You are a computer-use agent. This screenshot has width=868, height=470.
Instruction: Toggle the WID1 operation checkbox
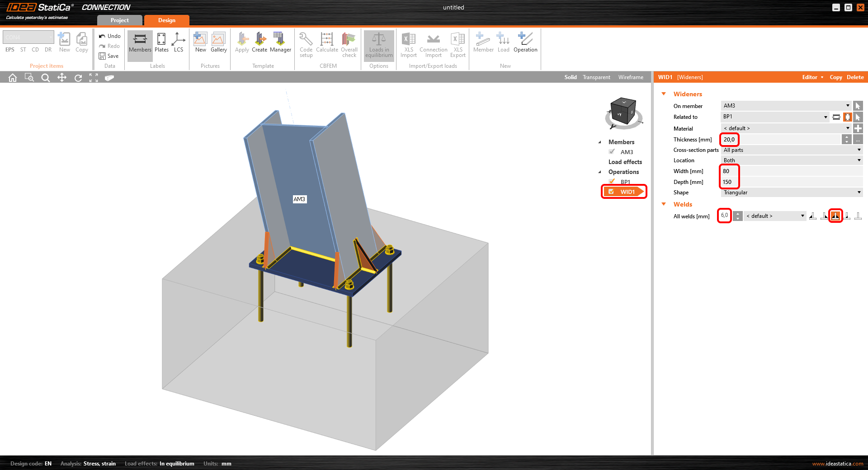click(611, 192)
